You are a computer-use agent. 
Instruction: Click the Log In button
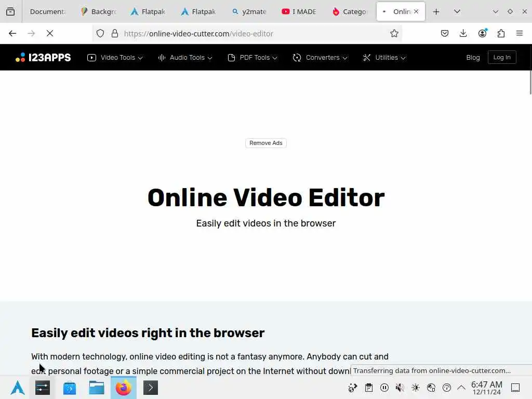click(502, 57)
